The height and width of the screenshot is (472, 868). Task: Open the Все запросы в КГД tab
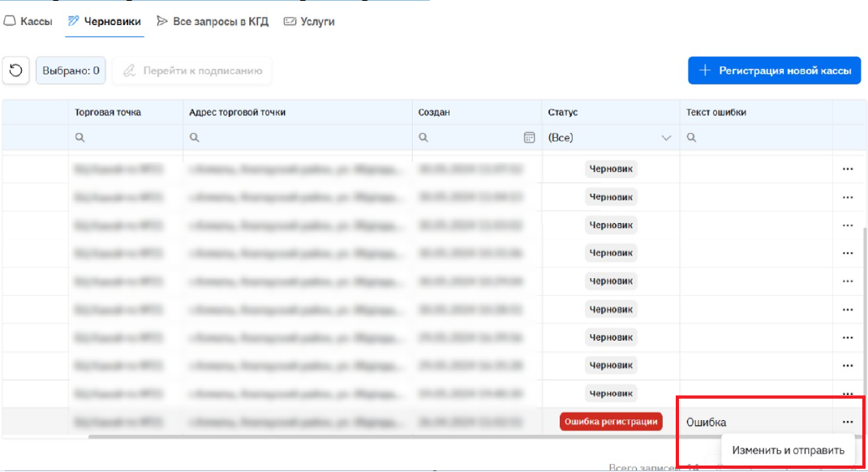[213, 22]
